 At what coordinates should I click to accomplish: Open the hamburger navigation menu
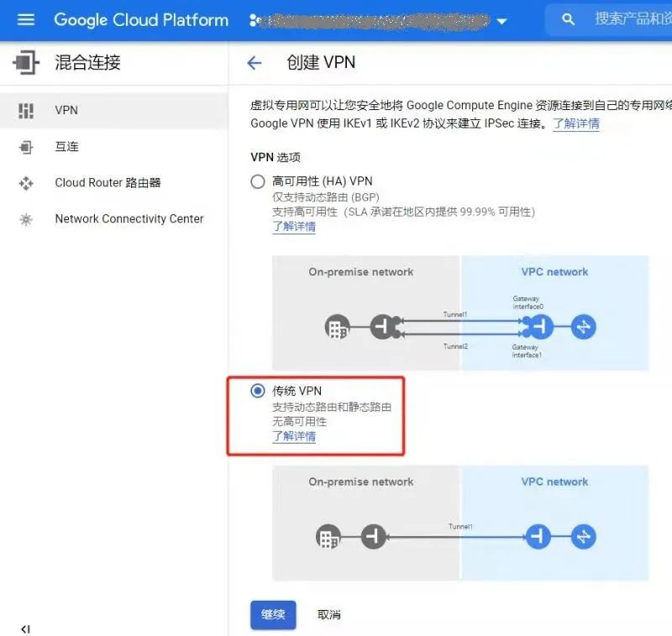26,19
